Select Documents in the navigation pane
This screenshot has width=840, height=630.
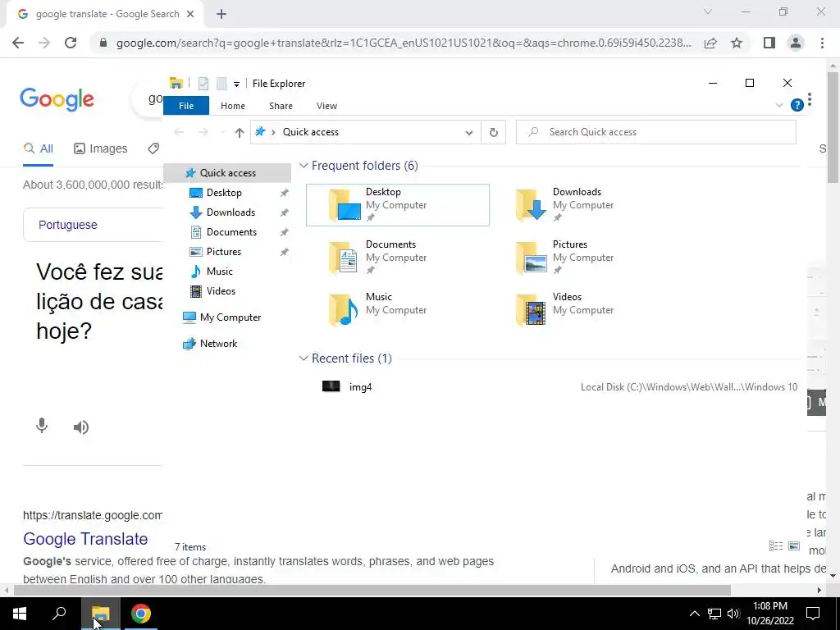coord(231,232)
